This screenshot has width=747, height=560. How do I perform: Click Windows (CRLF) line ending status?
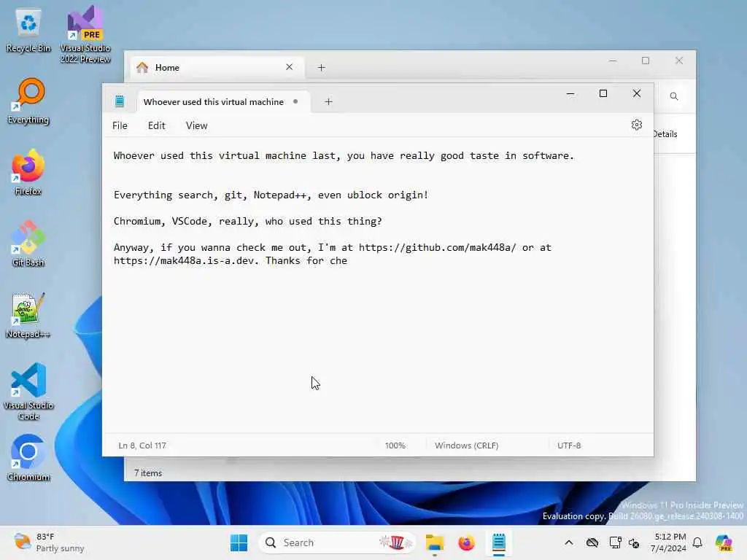pyautogui.click(x=466, y=446)
